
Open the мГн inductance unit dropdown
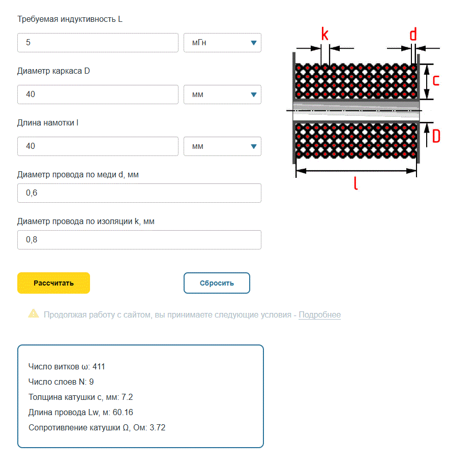coord(222,43)
